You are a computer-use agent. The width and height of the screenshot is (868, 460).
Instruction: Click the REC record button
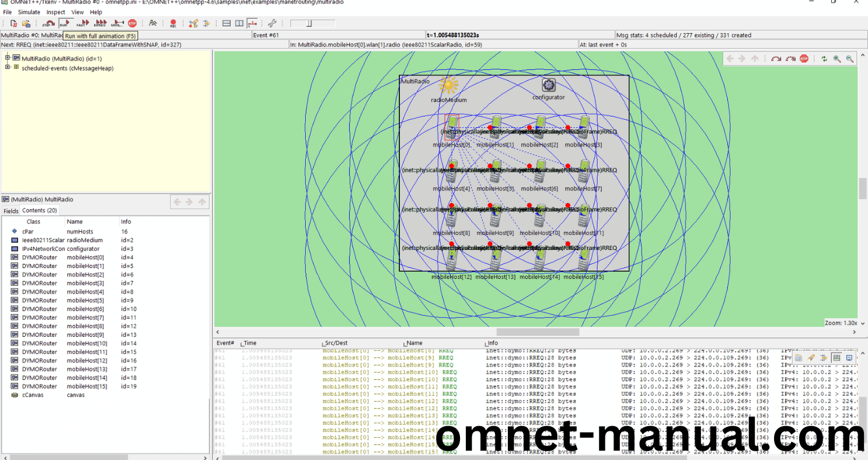pos(173,23)
